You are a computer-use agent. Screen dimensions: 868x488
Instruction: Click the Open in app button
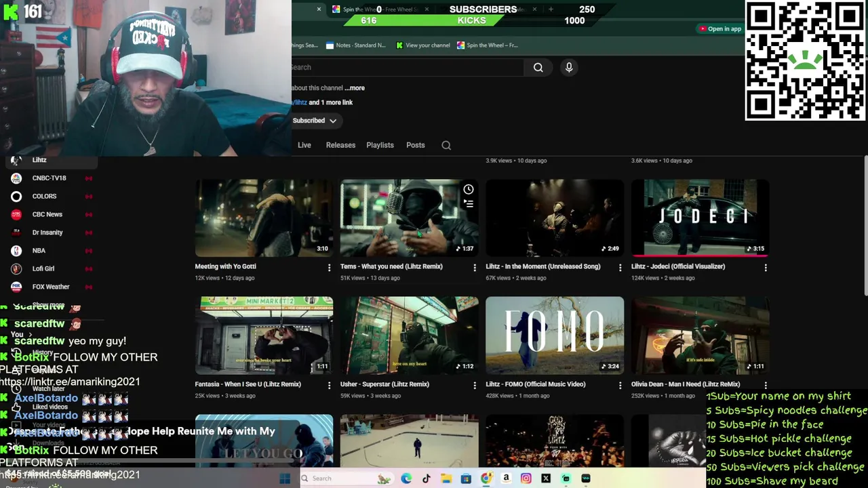click(720, 28)
